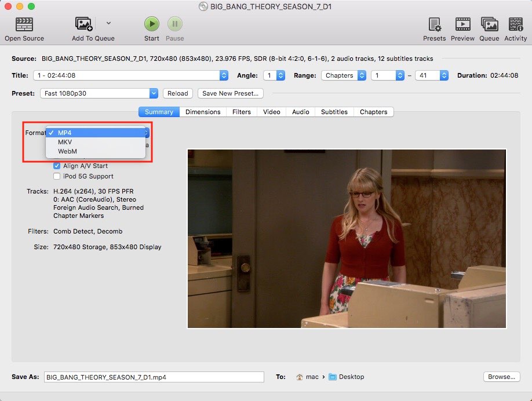The width and height of the screenshot is (532, 401).
Task: Pause encoding using the Pause icon
Action: (x=175, y=23)
